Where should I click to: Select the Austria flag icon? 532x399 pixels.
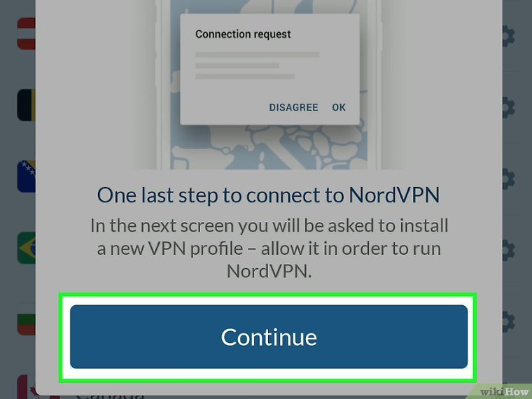pos(27,34)
